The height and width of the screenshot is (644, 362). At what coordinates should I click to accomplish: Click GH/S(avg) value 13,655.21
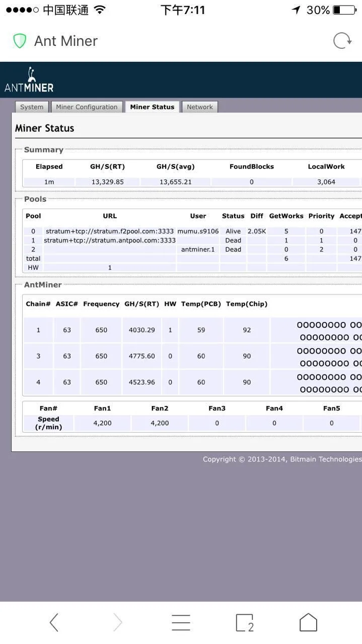tap(175, 182)
